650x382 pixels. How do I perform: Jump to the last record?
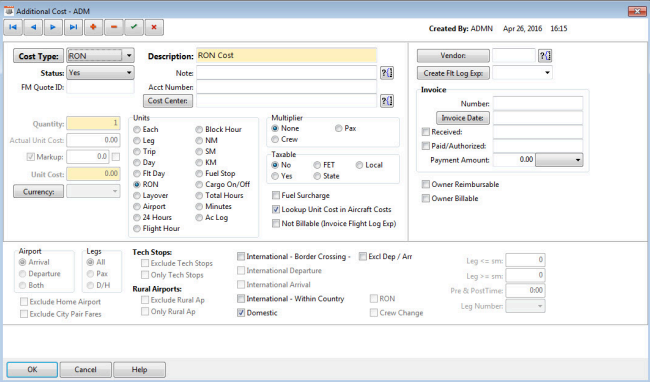(x=73, y=27)
